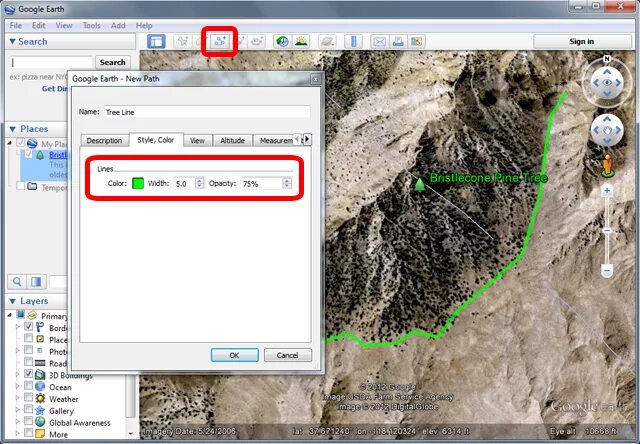The image size is (640, 444).
Task: Expand the More layer node
Action: click(x=18, y=433)
